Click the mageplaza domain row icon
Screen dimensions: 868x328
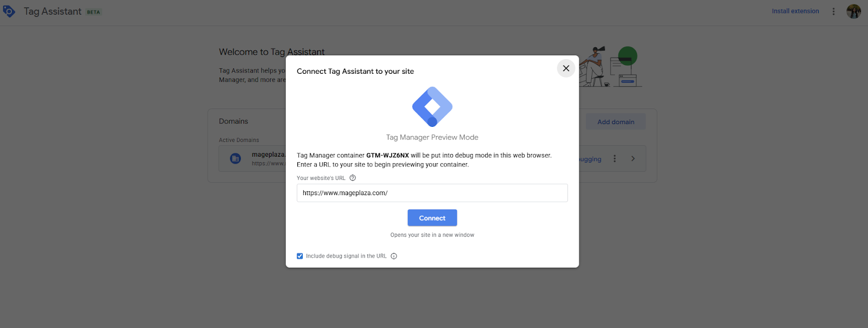pyautogui.click(x=235, y=158)
